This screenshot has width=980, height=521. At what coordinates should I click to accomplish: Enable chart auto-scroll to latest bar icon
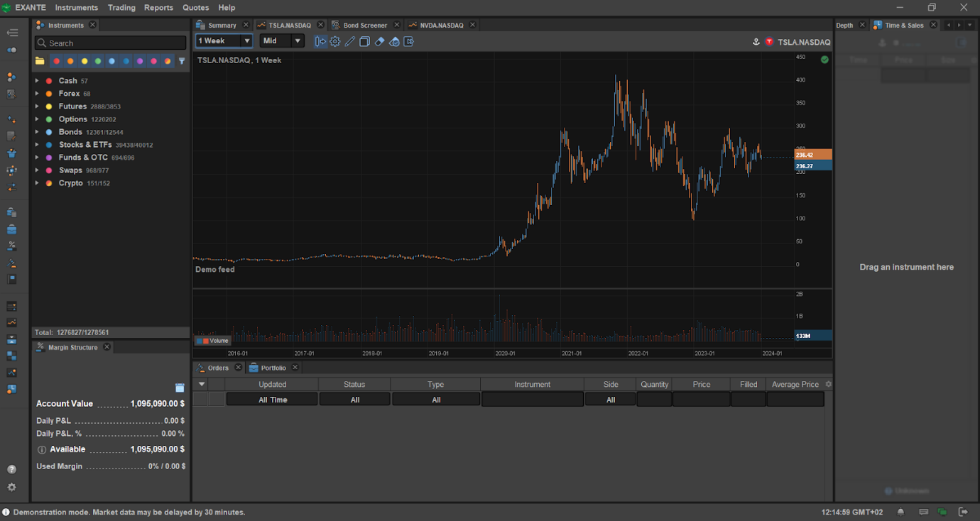pyautogui.click(x=320, y=41)
